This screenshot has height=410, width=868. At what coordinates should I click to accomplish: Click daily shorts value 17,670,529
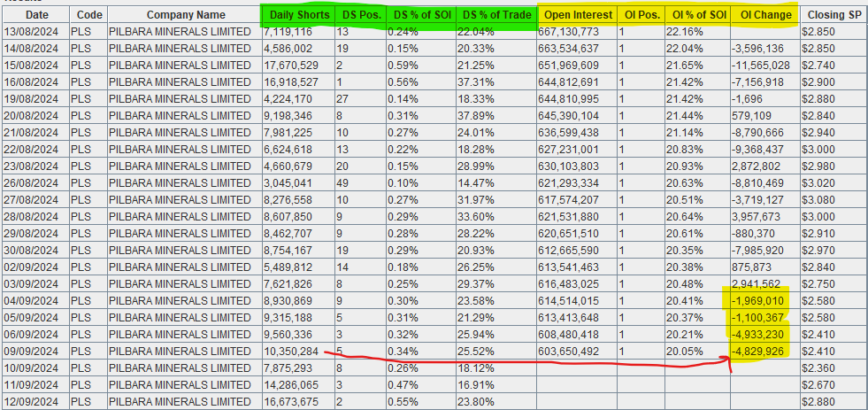tap(291, 66)
